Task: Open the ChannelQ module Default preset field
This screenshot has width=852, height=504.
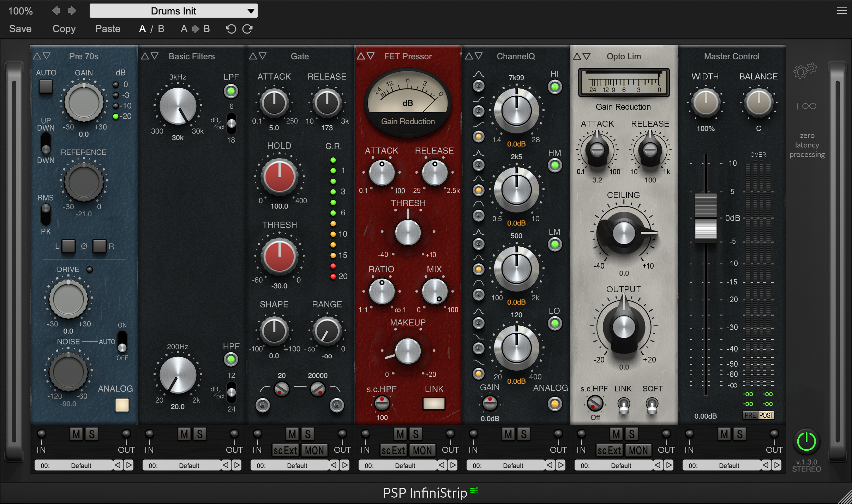Action: (505, 465)
